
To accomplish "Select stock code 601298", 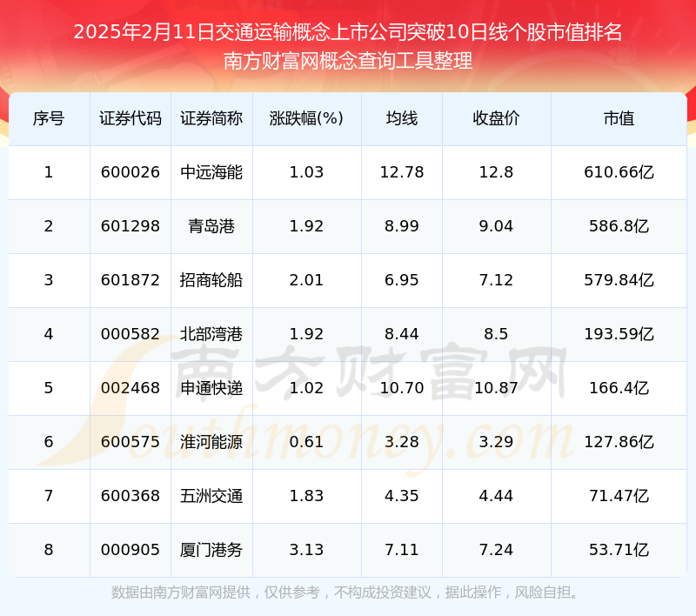I will (x=130, y=226).
